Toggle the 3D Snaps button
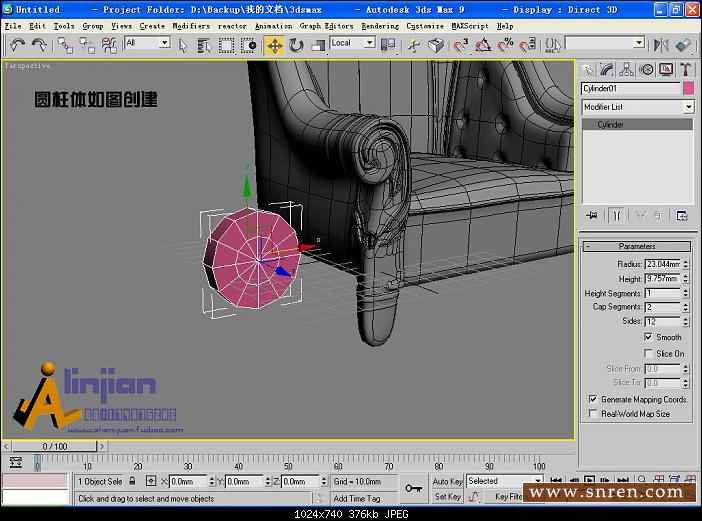This screenshot has width=702, height=521. coord(461,45)
